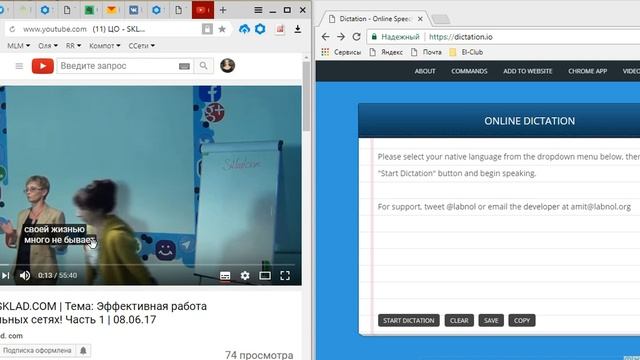Click the YouTube page vertical scrollbar
The width and height of the screenshot is (640, 360).
click(307, 96)
